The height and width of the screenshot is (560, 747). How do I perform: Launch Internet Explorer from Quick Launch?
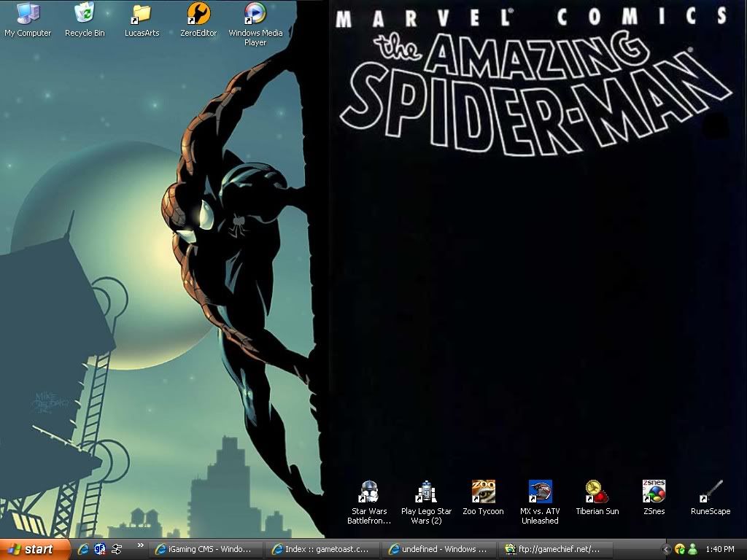(83, 550)
